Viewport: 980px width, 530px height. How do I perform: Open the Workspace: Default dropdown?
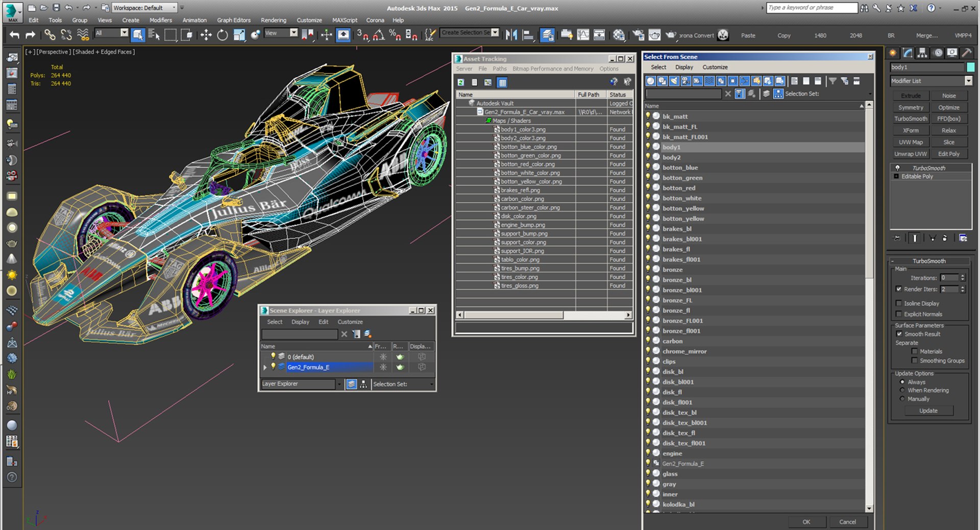(x=144, y=8)
